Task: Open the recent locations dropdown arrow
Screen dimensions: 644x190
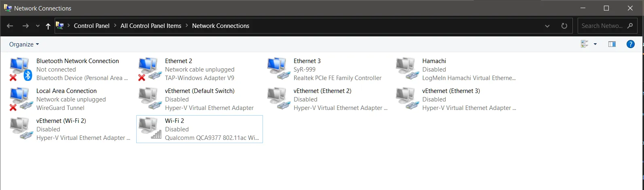Action: coord(38,26)
